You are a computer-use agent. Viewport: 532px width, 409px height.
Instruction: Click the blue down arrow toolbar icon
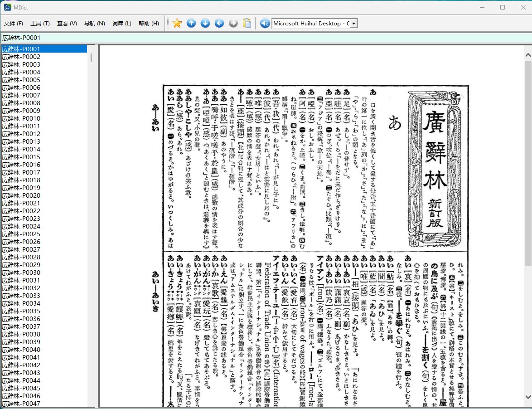point(205,23)
